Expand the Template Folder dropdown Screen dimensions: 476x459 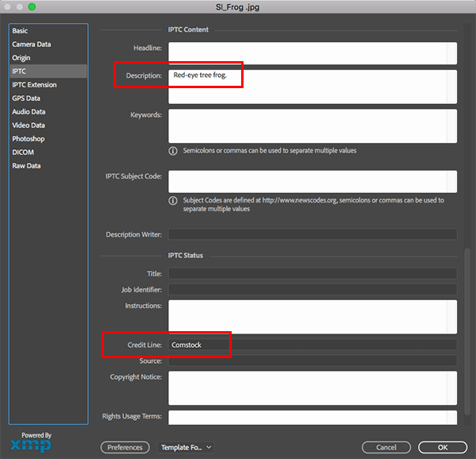186,447
